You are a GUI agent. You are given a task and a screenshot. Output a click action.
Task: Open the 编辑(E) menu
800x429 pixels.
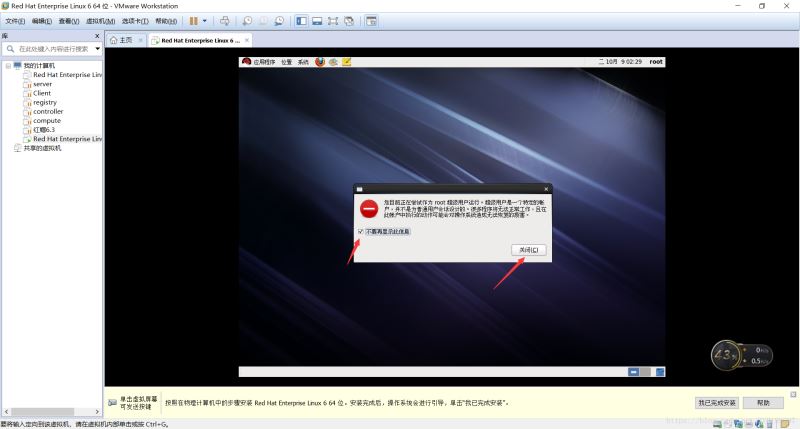[42, 21]
